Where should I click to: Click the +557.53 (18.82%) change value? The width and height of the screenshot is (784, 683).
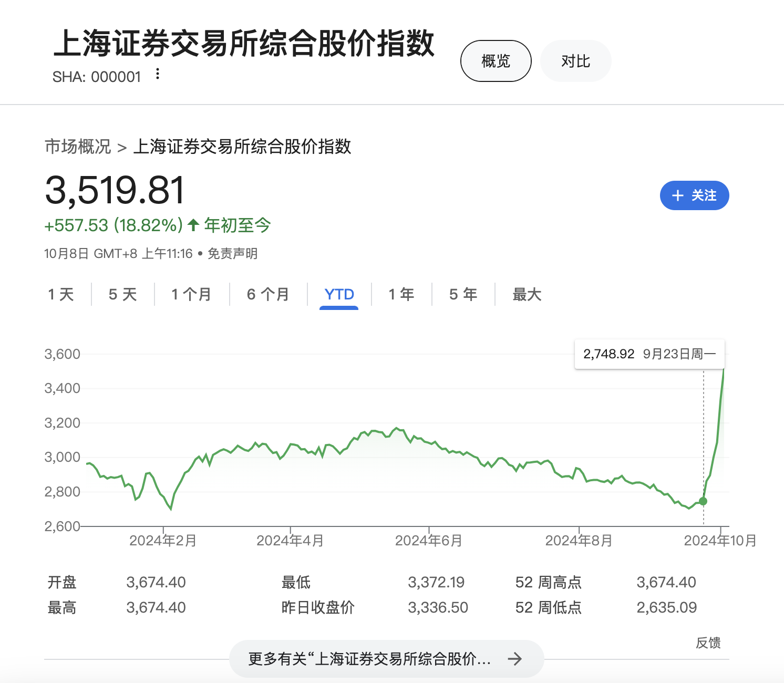coord(114,225)
